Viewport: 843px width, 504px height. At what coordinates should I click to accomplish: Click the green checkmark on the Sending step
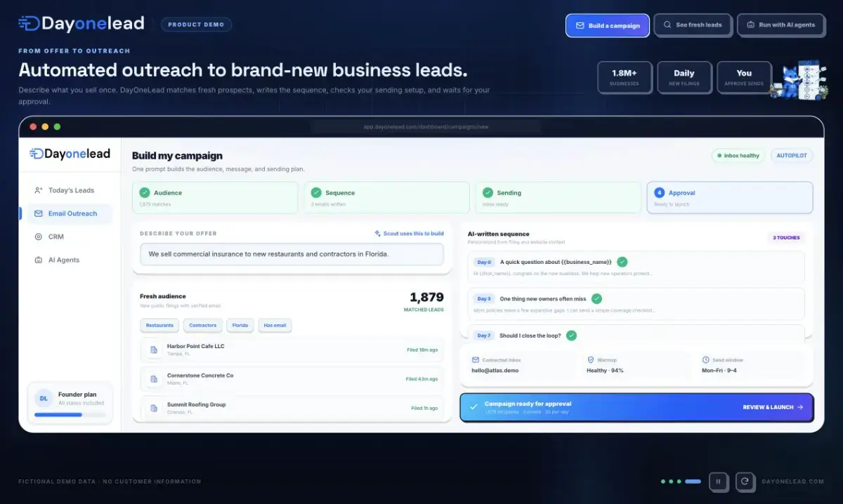(x=488, y=192)
